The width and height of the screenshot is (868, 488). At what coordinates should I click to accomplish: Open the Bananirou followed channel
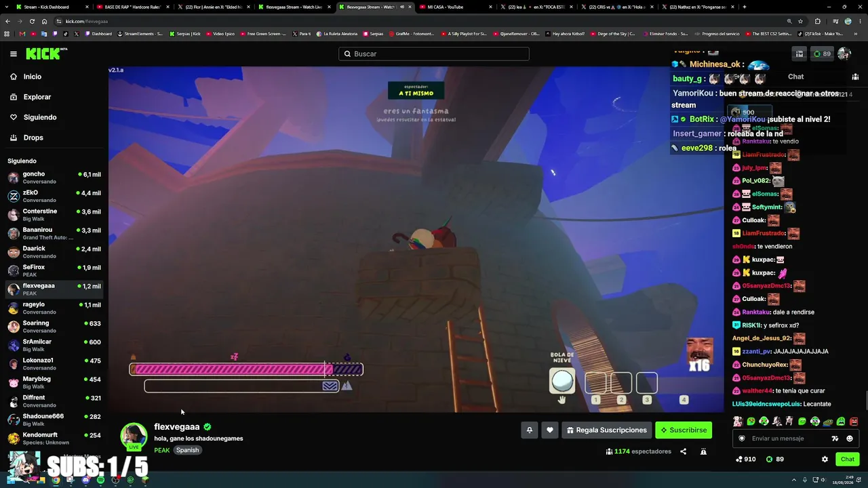(54, 234)
